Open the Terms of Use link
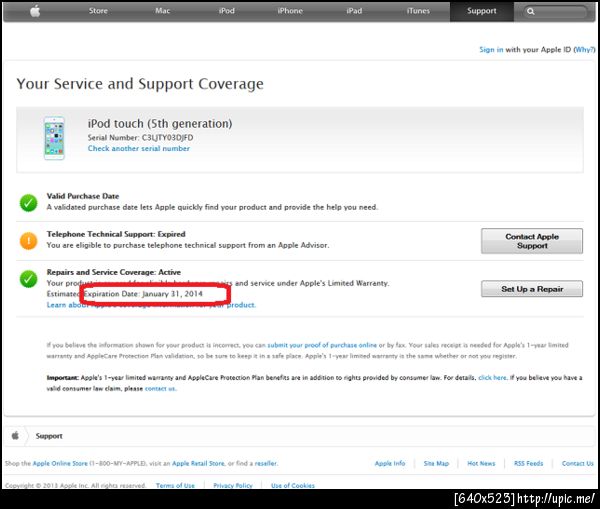Screen dimensions: 600x509 pyautogui.click(x=175, y=485)
